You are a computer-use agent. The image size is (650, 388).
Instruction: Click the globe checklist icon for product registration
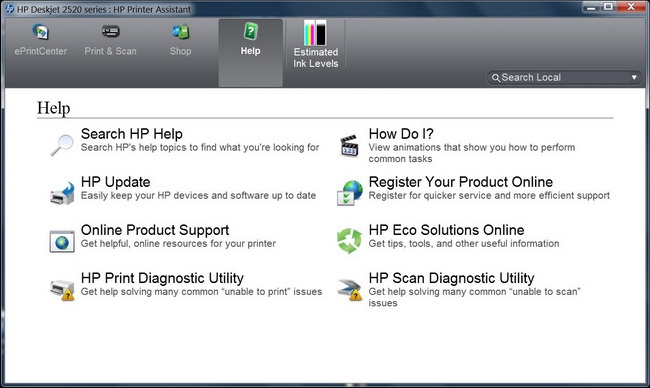[349, 193]
